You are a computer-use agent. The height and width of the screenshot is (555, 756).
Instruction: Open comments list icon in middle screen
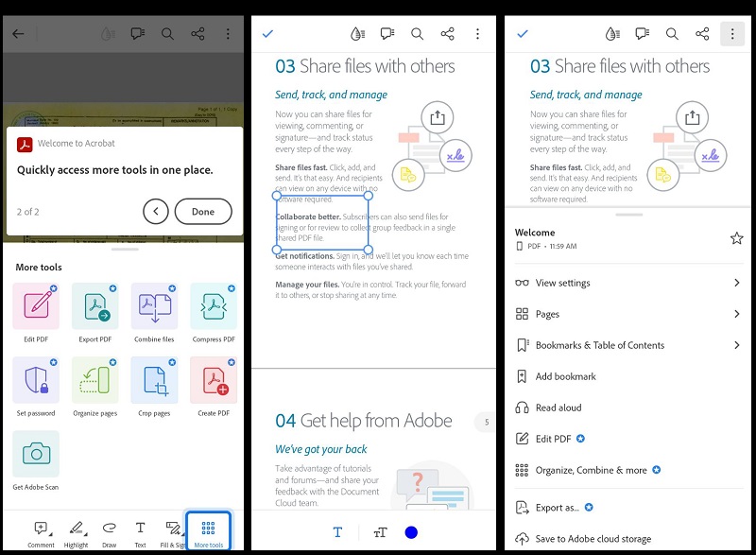(387, 34)
